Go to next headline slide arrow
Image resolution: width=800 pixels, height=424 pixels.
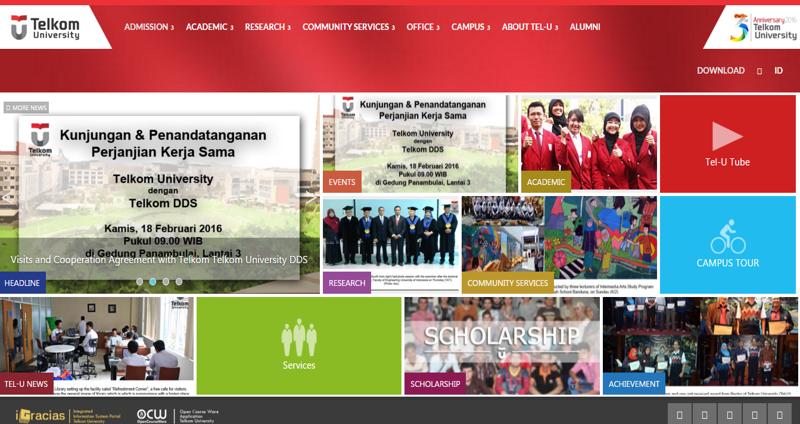pyautogui.click(x=312, y=199)
